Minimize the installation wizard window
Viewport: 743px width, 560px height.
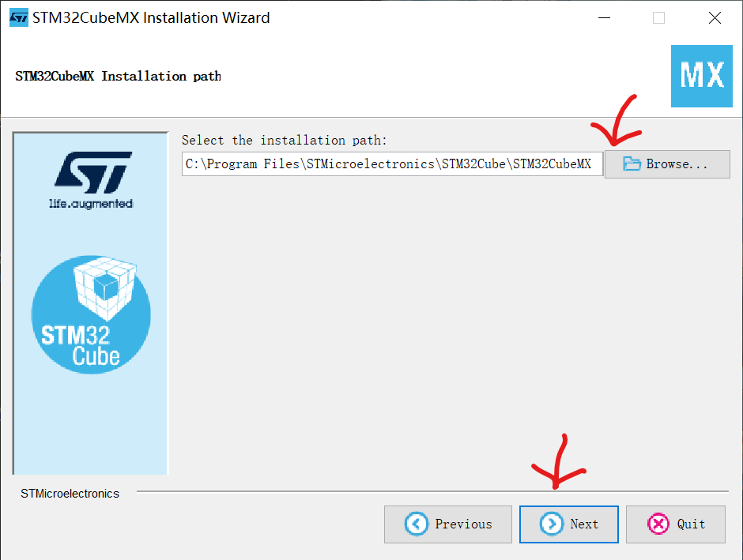point(604,18)
